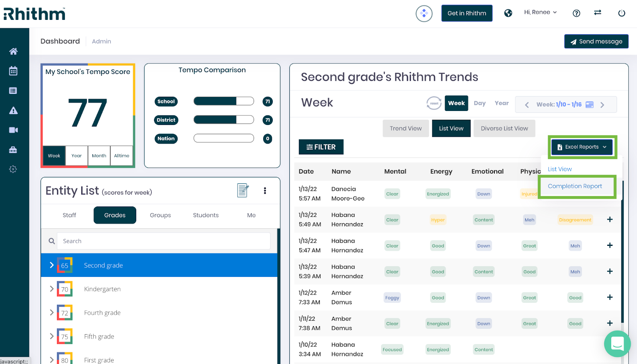Image resolution: width=637 pixels, height=364 pixels.
Task: Open the video camera icon in sidebar
Action: coord(13,130)
